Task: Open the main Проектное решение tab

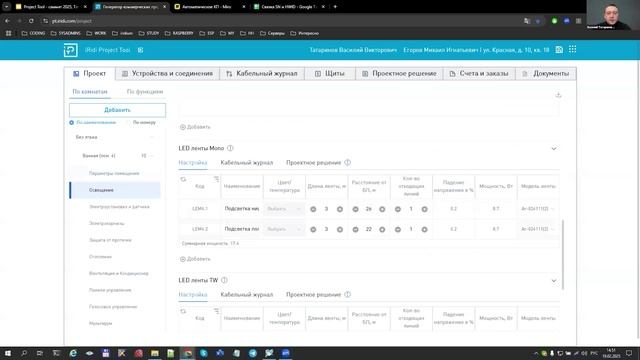Action: click(400, 73)
